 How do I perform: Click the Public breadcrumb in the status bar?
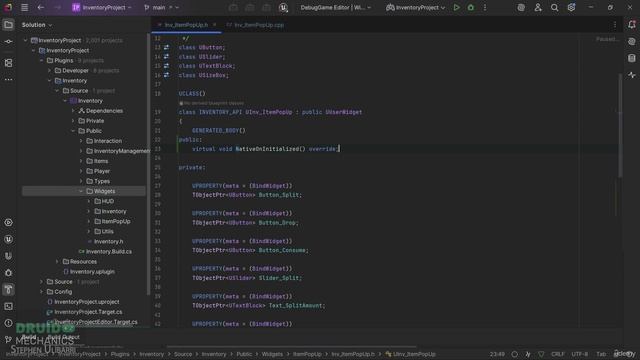(x=244, y=354)
